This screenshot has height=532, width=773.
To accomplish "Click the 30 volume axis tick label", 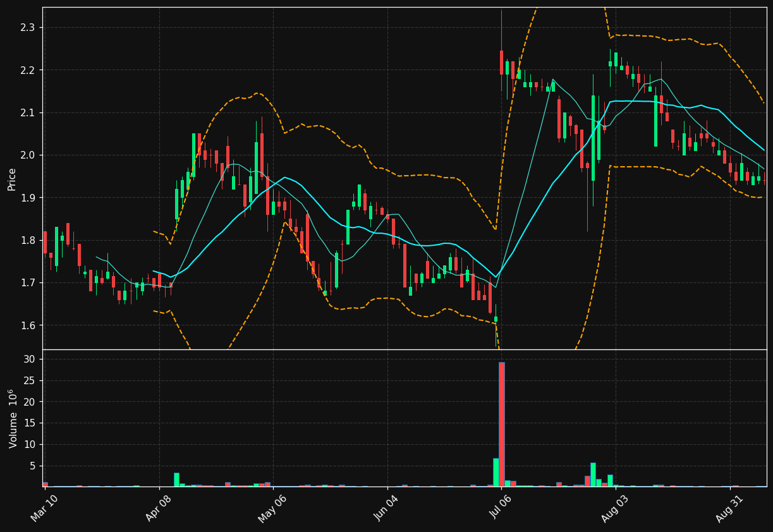I will 29,360.
